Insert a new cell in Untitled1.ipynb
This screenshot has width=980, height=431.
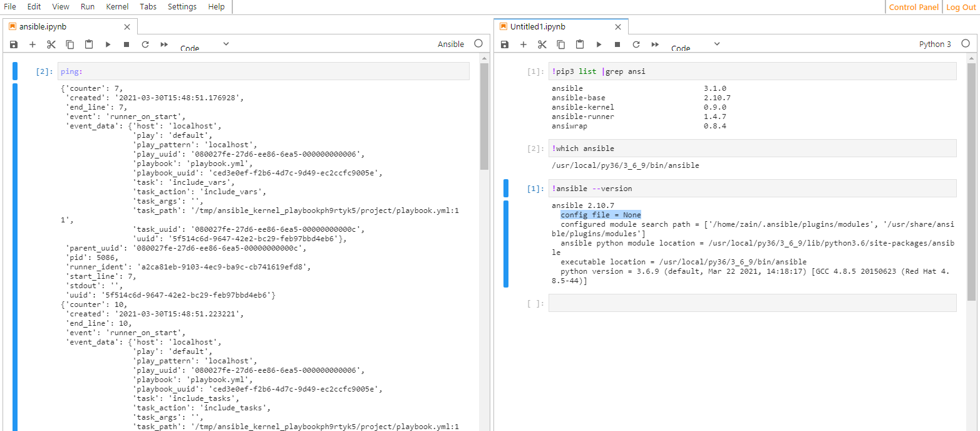pos(524,44)
